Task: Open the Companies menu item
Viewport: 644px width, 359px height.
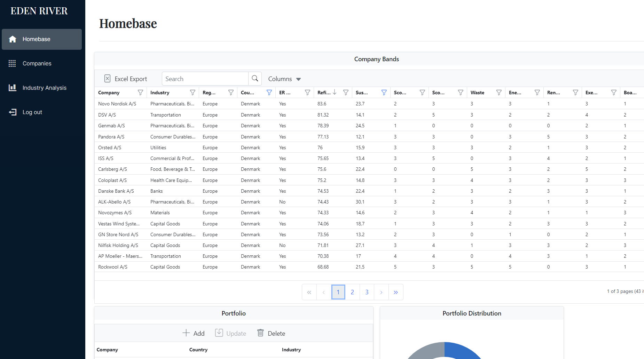Action: click(x=42, y=64)
